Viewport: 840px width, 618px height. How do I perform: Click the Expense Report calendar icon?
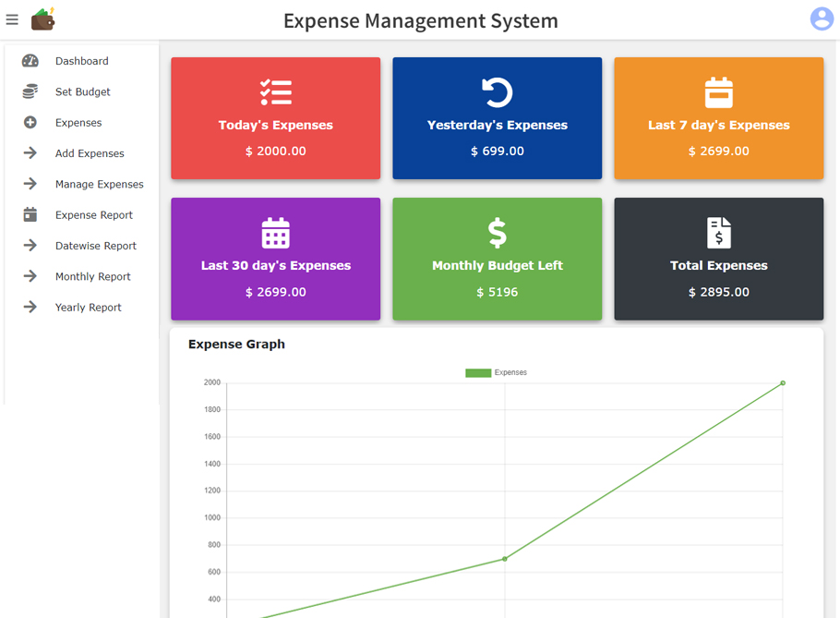click(30, 215)
